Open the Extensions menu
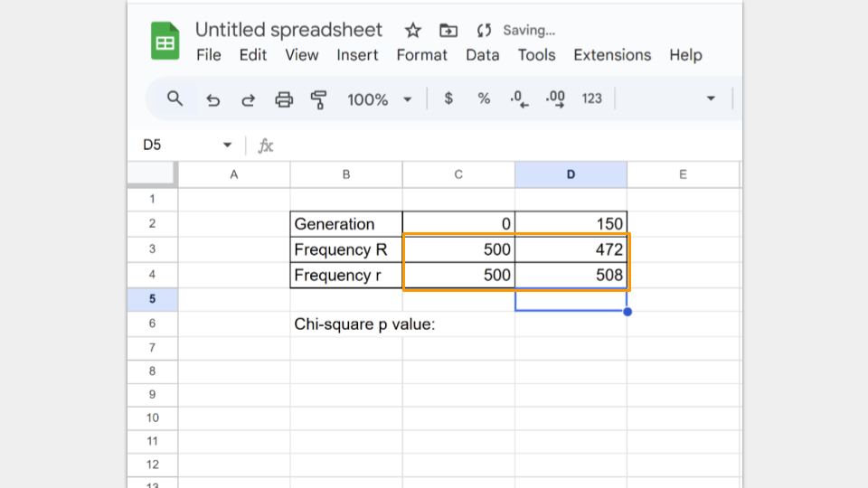 (x=612, y=55)
